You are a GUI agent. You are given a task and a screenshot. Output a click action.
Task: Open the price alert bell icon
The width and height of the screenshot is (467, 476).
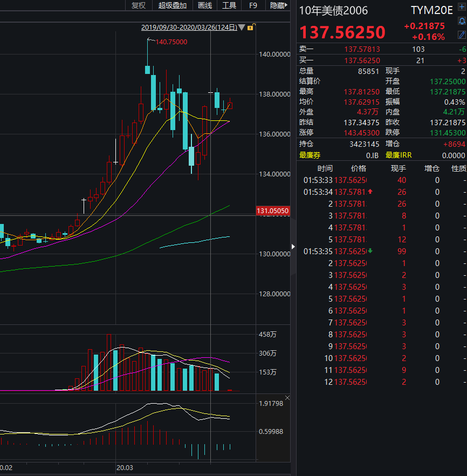(x=462, y=22)
